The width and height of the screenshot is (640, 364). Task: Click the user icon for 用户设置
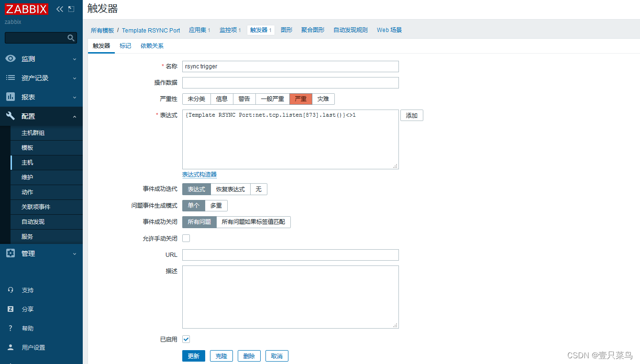pos(11,347)
